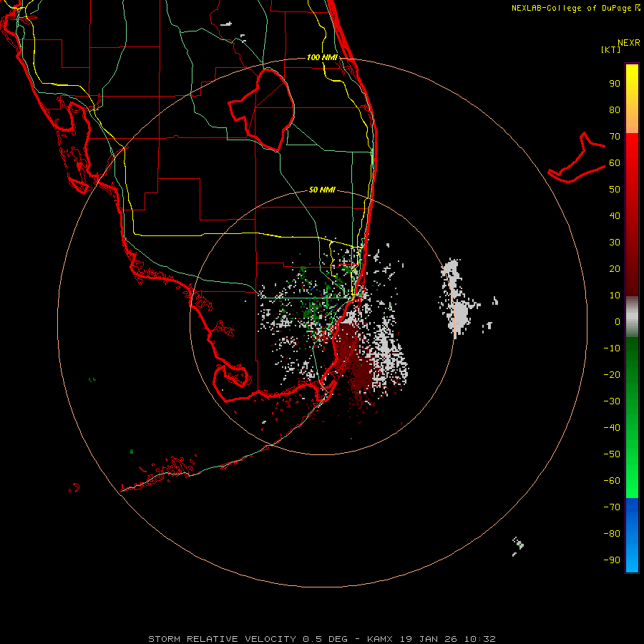The image size is (644, 644).
Task: Select the -30 value on velocity scale
Action: pyautogui.click(x=612, y=401)
